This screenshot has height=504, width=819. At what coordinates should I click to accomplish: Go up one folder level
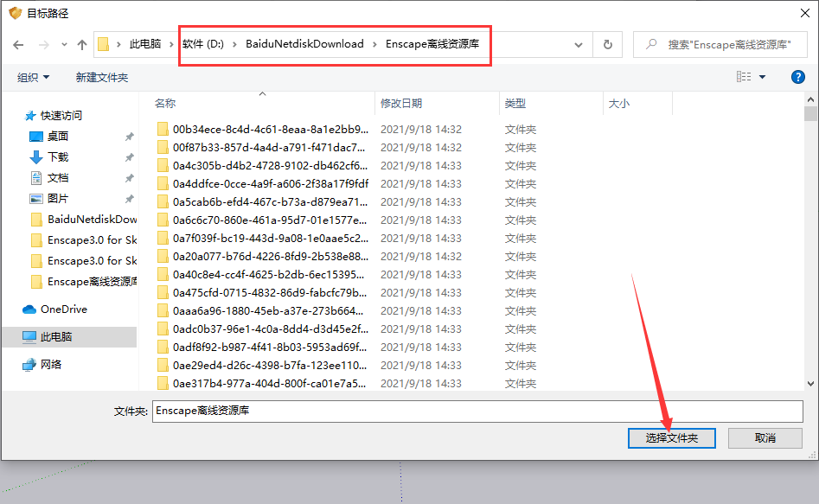pyautogui.click(x=82, y=45)
